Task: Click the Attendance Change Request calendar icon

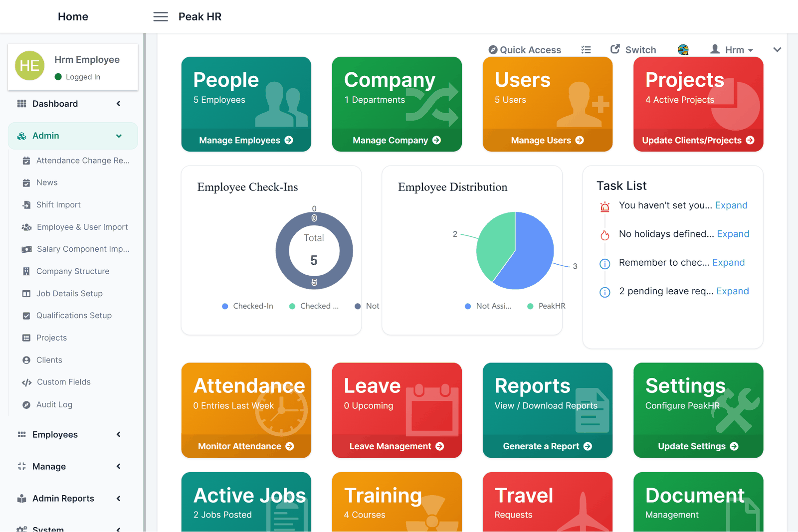Action: tap(26, 161)
